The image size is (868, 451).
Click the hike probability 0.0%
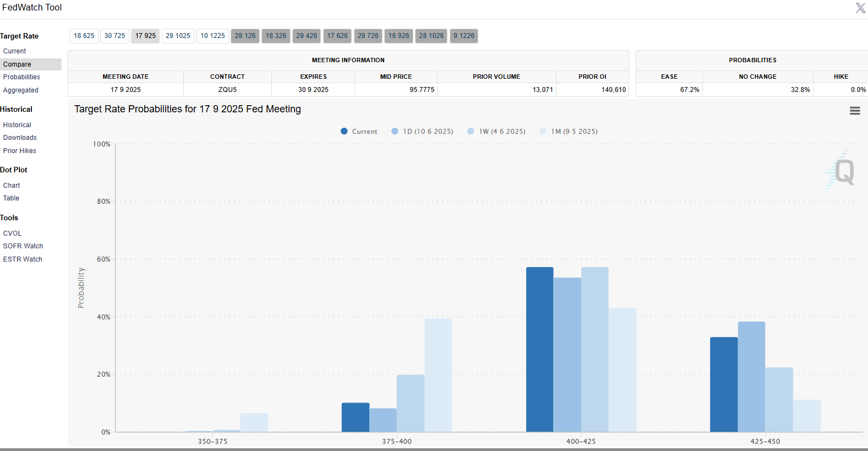[858, 90]
